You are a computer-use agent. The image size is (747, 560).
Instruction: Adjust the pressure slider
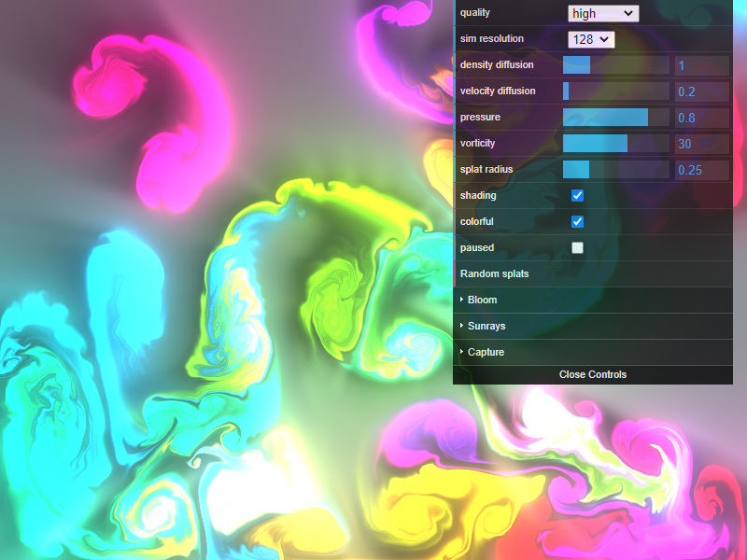615,118
